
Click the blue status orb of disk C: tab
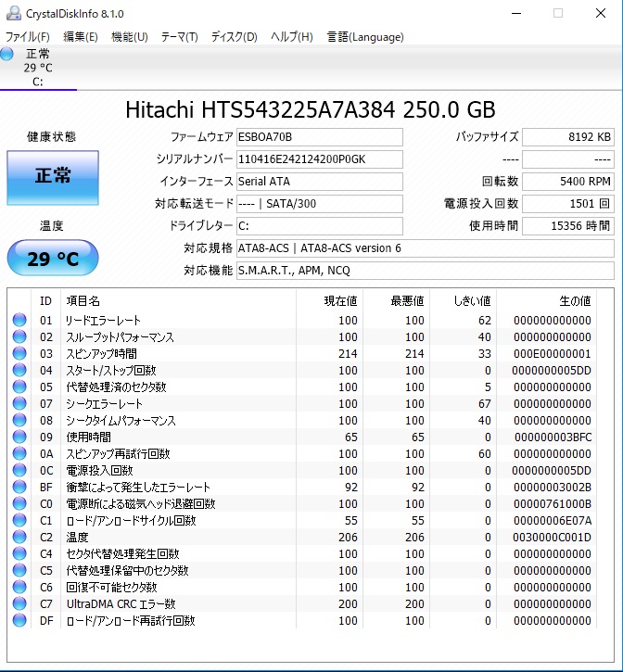pyautogui.click(x=6, y=54)
